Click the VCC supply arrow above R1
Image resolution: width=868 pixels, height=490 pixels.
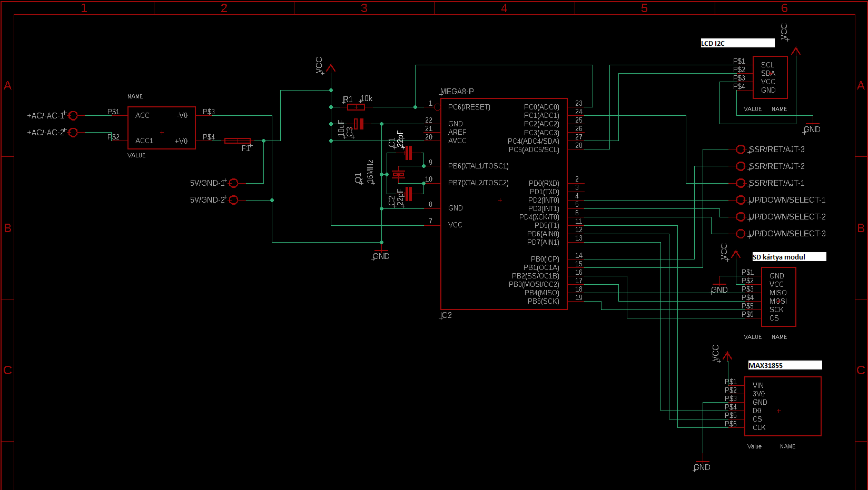(x=331, y=68)
